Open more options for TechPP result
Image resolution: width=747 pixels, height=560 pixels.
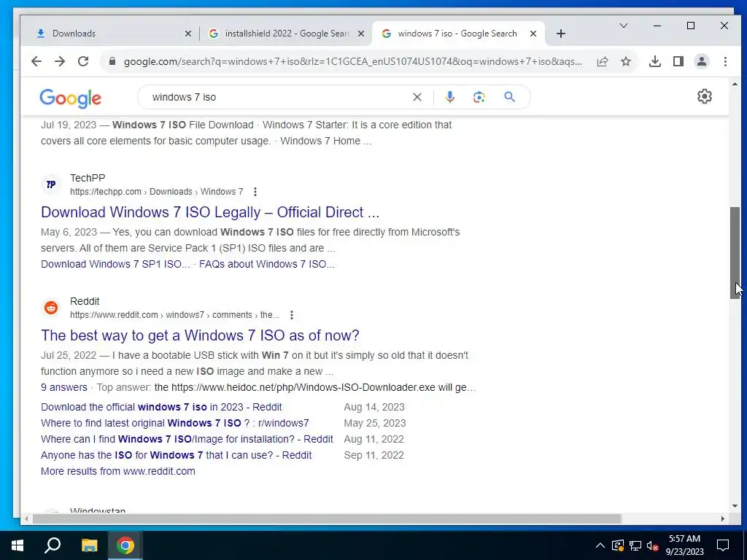click(255, 192)
